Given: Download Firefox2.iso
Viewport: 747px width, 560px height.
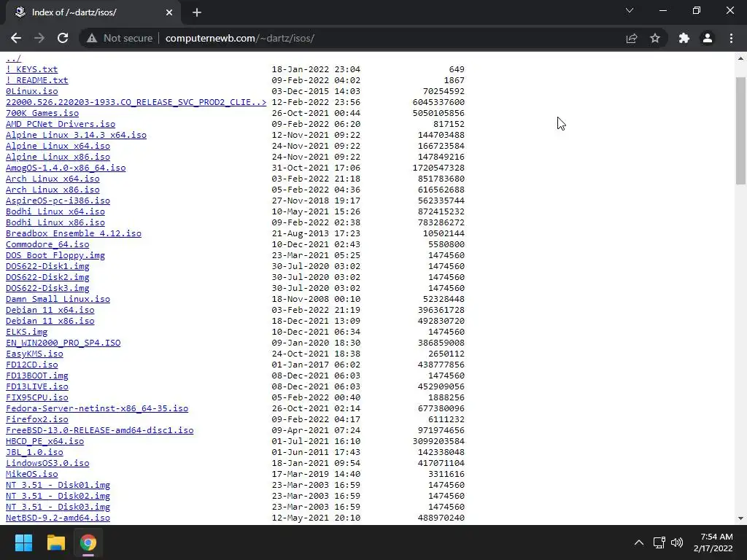Looking at the screenshot, I should pyautogui.click(x=36, y=420).
